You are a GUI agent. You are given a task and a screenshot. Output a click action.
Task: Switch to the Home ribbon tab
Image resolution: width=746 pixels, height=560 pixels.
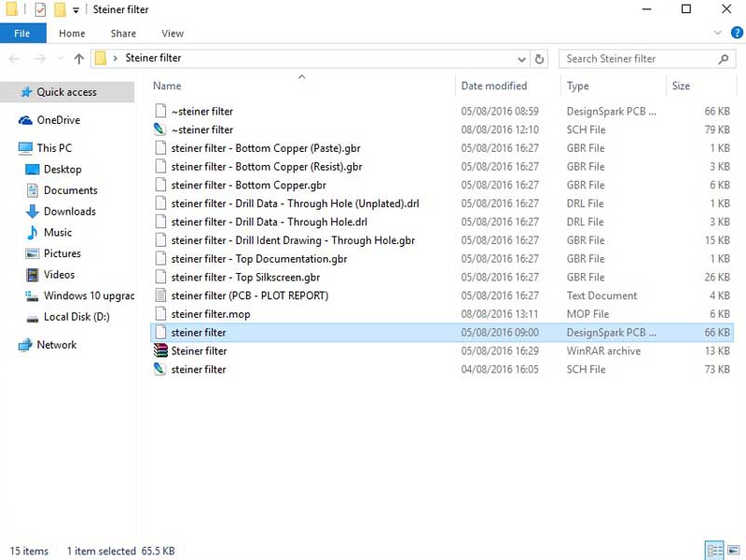(x=72, y=34)
